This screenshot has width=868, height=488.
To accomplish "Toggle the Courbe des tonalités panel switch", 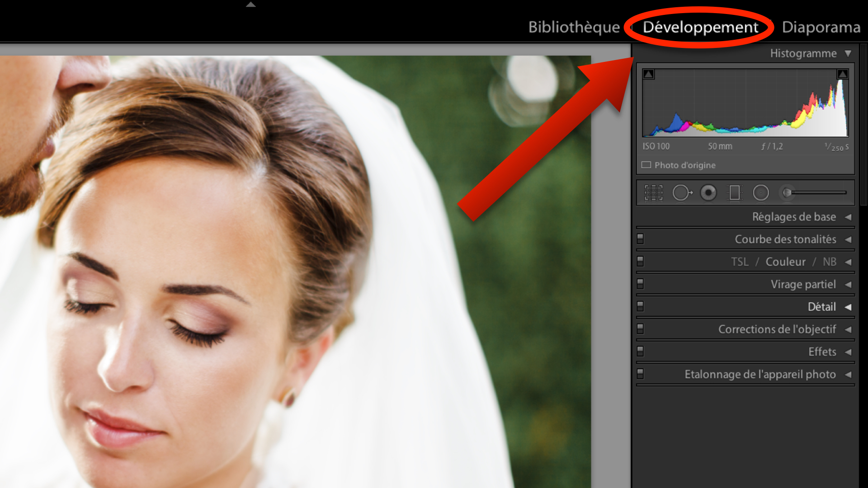I will pos(640,239).
